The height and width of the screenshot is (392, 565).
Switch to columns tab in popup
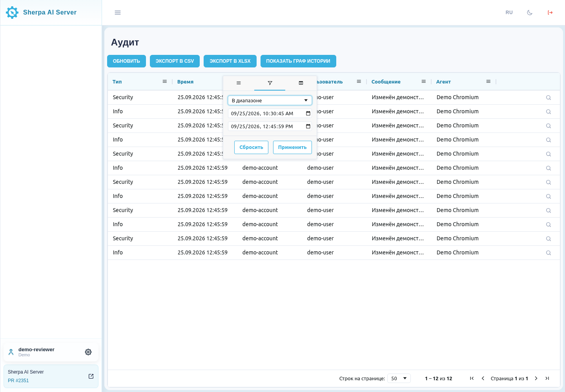[x=301, y=83]
